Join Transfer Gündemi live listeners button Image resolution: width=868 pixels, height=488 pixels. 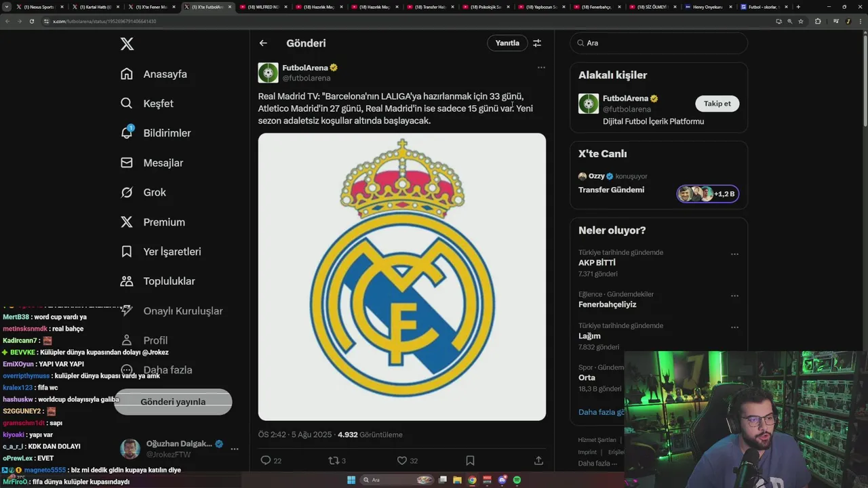click(707, 194)
